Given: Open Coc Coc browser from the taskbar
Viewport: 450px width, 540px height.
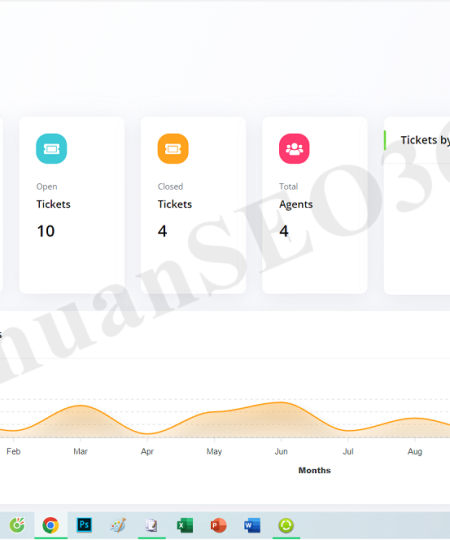Looking at the screenshot, I should pos(17,525).
